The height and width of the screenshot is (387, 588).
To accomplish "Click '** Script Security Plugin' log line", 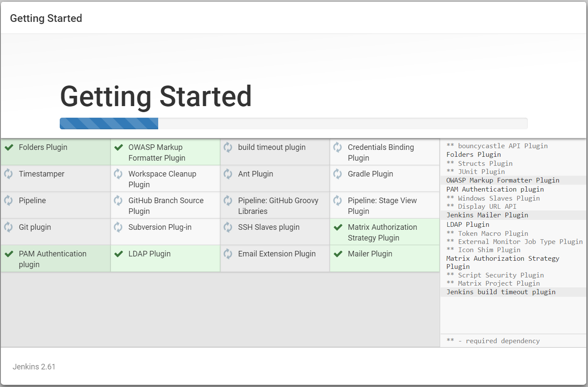I will [x=495, y=275].
